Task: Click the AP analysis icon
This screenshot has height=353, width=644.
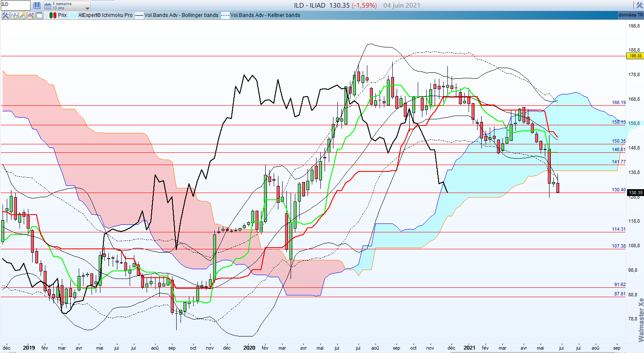Action: click(x=31, y=15)
